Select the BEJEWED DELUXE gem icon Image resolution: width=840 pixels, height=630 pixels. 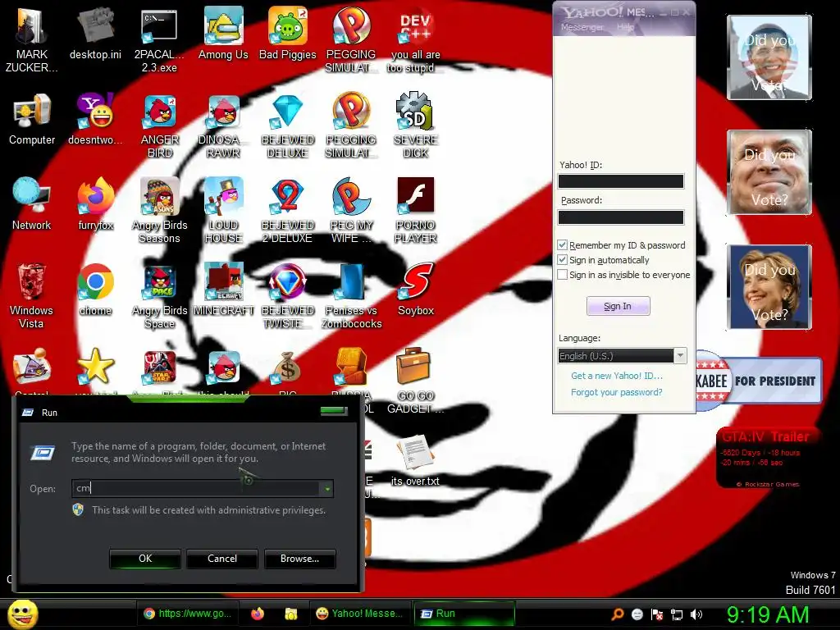288,126
